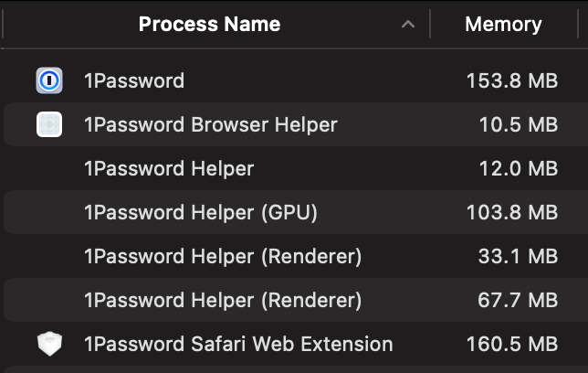
Task: Select the 1Password Helper (GPU) row
Action: (296, 212)
